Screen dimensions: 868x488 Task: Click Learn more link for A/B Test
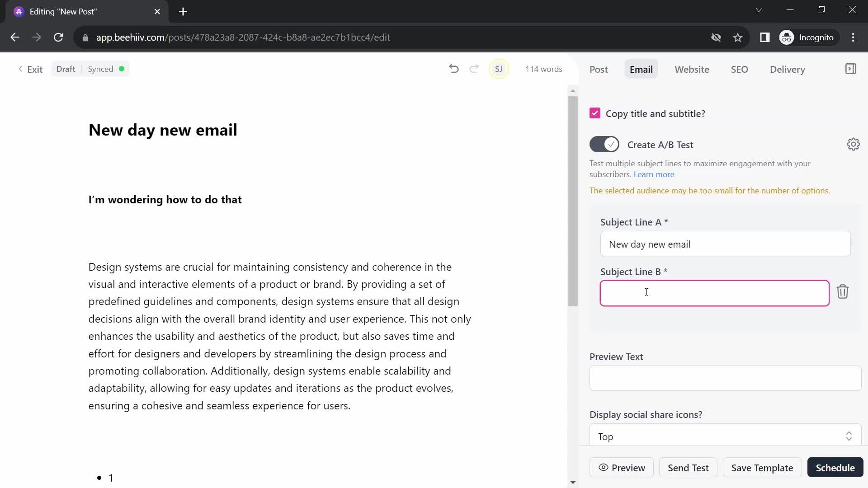[x=654, y=174]
